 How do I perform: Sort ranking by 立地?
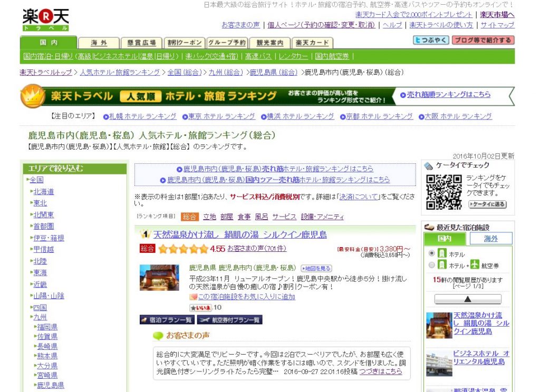pos(209,217)
